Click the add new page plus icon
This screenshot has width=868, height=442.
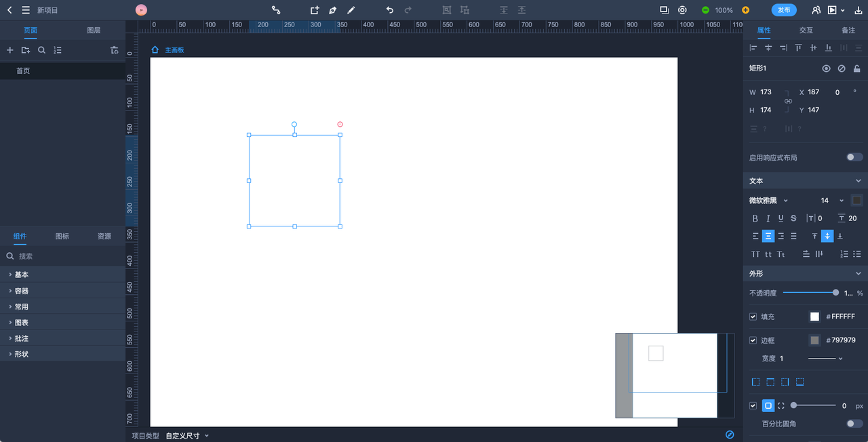tap(9, 50)
